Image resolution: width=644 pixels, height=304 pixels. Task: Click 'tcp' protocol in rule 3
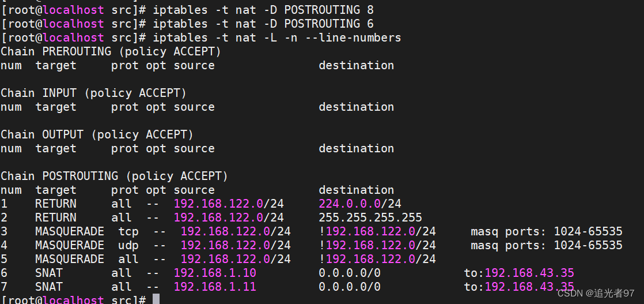pyautogui.click(x=128, y=231)
